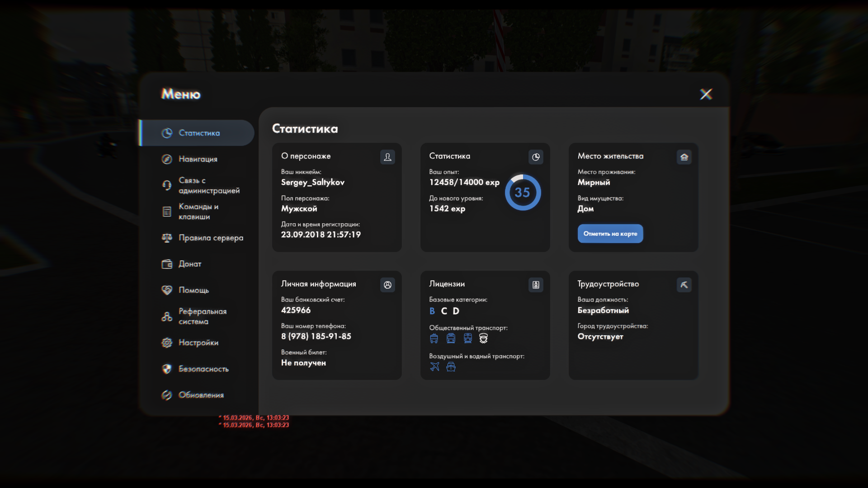Go to Команды и клавиши section
Viewport: 868px width, 488px height.
(x=198, y=211)
